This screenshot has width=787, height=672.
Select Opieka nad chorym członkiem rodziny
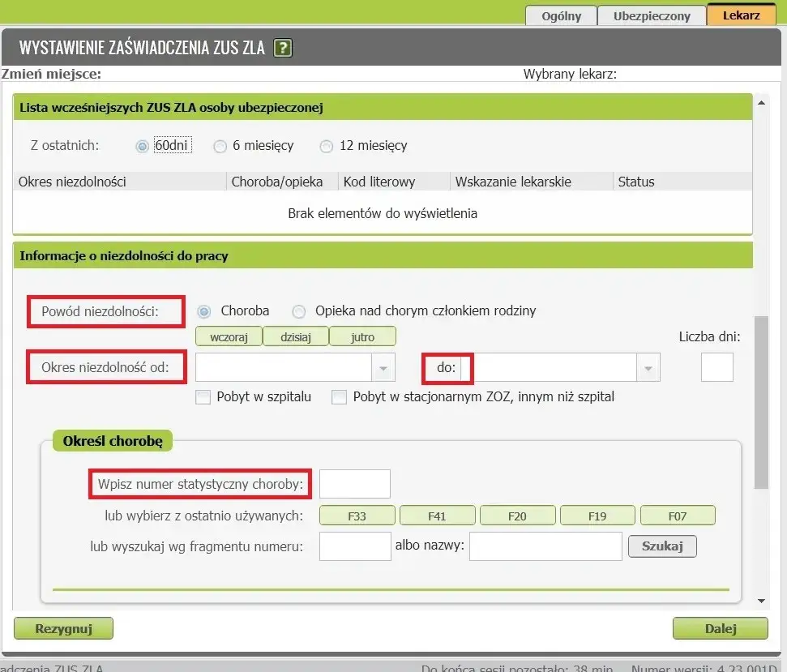299,310
